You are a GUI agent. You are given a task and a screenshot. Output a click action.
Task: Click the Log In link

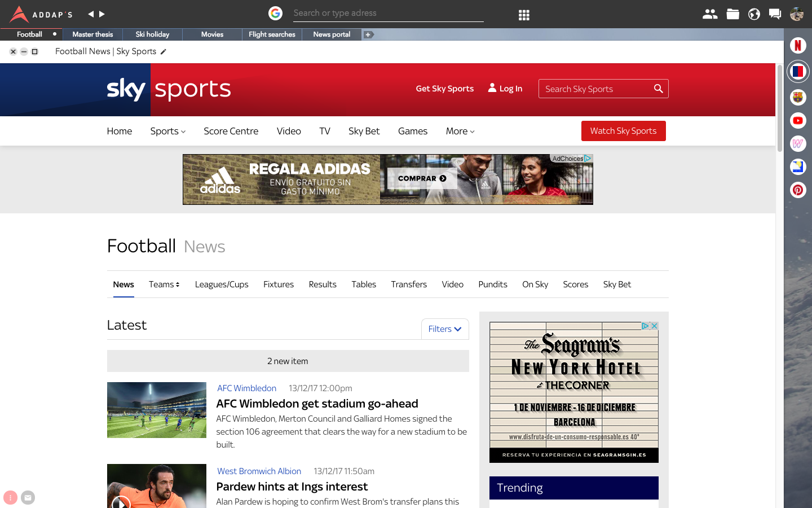pos(505,89)
